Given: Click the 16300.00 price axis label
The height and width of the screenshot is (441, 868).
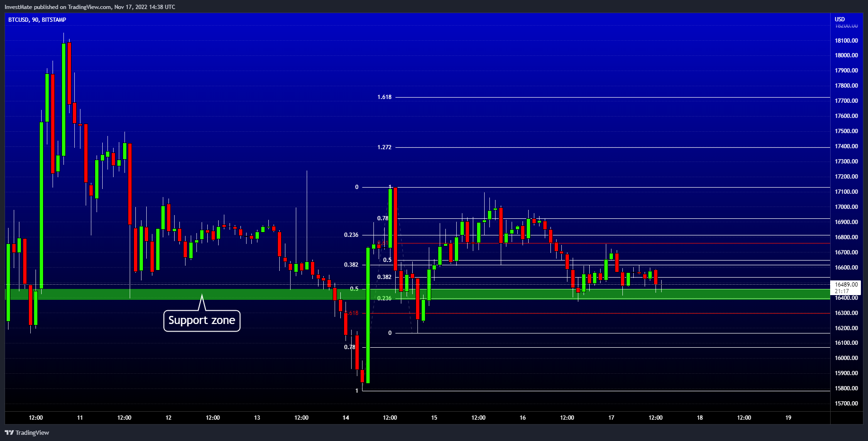Looking at the screenshot, I should tap(846, 313).
